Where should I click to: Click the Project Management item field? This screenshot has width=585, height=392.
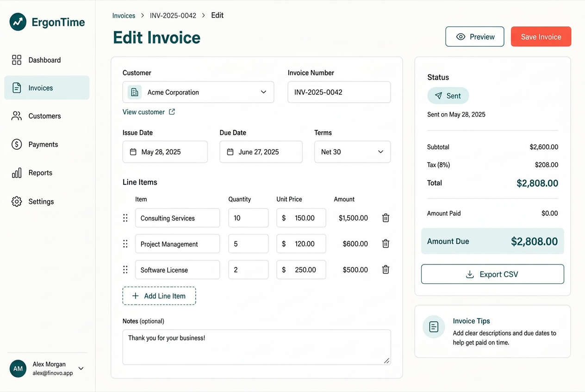(178, 244)
